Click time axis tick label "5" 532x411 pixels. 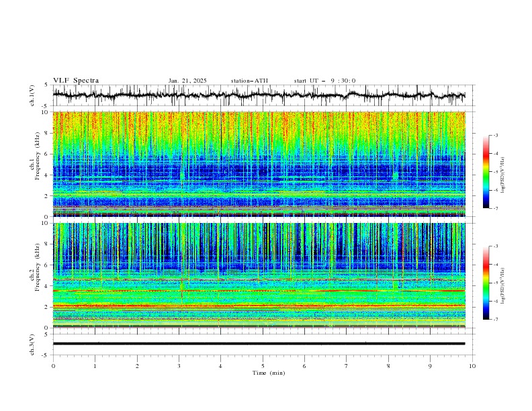263,366
